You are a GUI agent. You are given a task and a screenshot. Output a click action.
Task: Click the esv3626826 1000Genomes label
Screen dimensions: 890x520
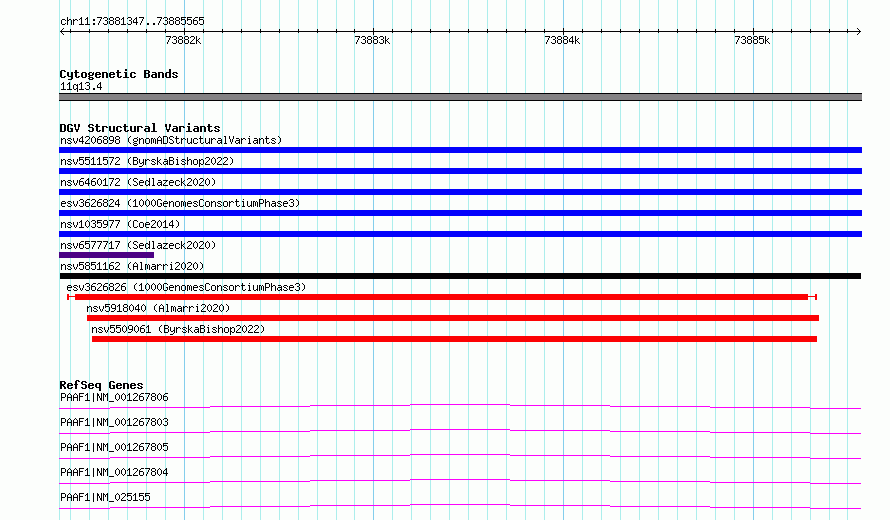pos(186,287)
